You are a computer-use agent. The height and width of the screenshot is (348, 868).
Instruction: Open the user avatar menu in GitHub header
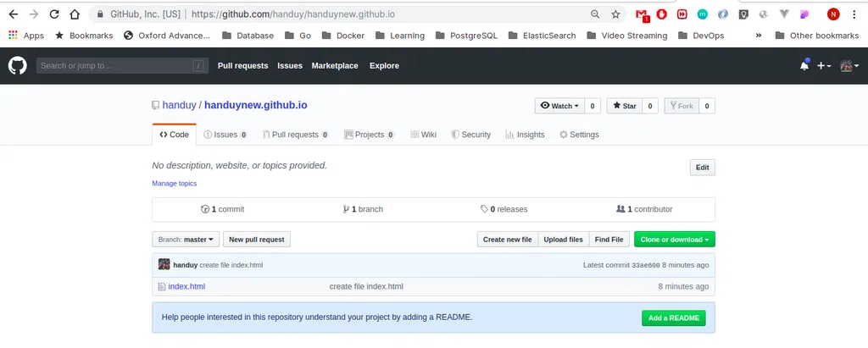coord(849,66)
